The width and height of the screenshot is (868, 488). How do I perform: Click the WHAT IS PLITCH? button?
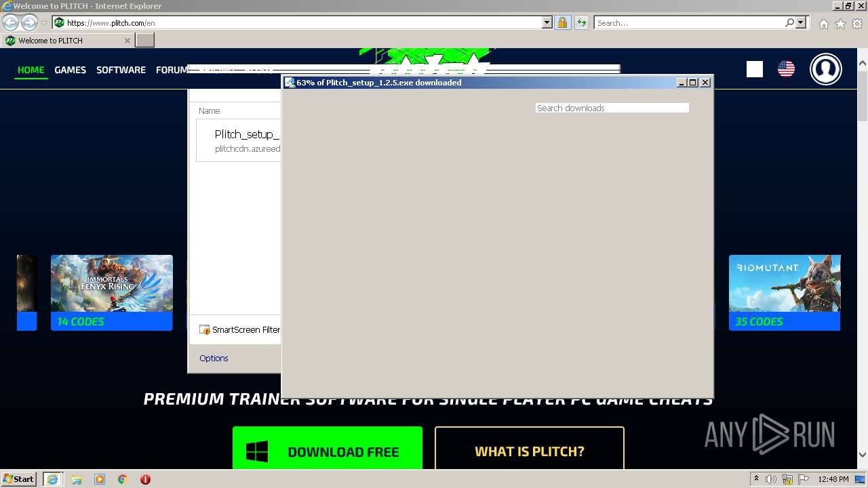point(530,448)
